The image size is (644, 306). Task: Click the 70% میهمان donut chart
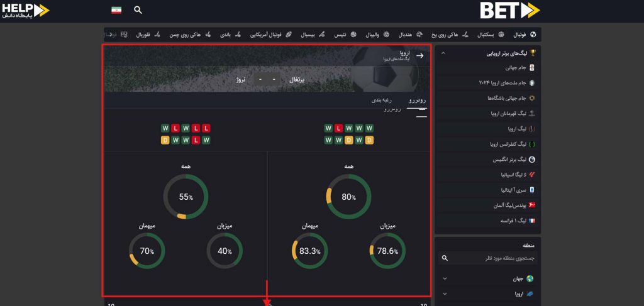coord(147,251)
